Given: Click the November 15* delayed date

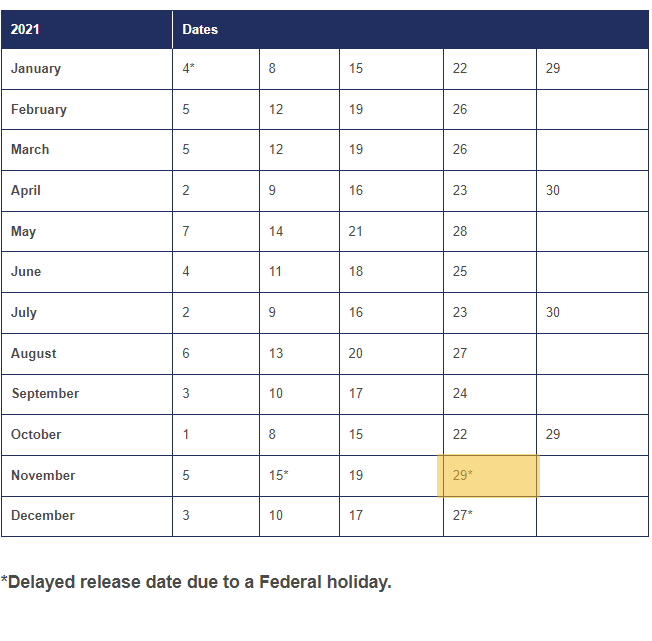Looking at the screenshot, I should click(279, 475).
